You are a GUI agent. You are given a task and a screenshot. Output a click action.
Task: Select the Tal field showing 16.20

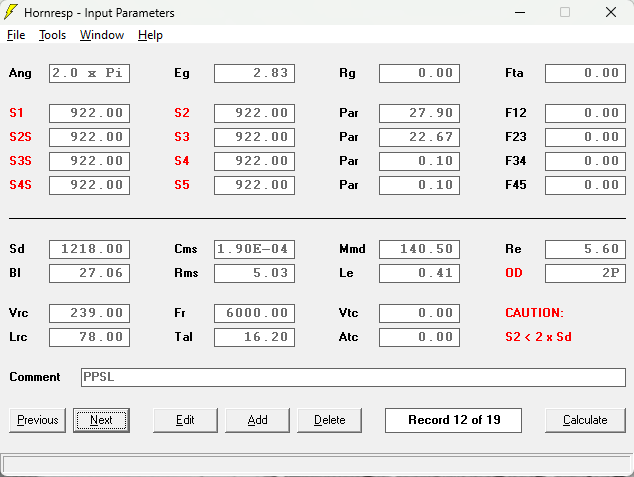[254, 337]
